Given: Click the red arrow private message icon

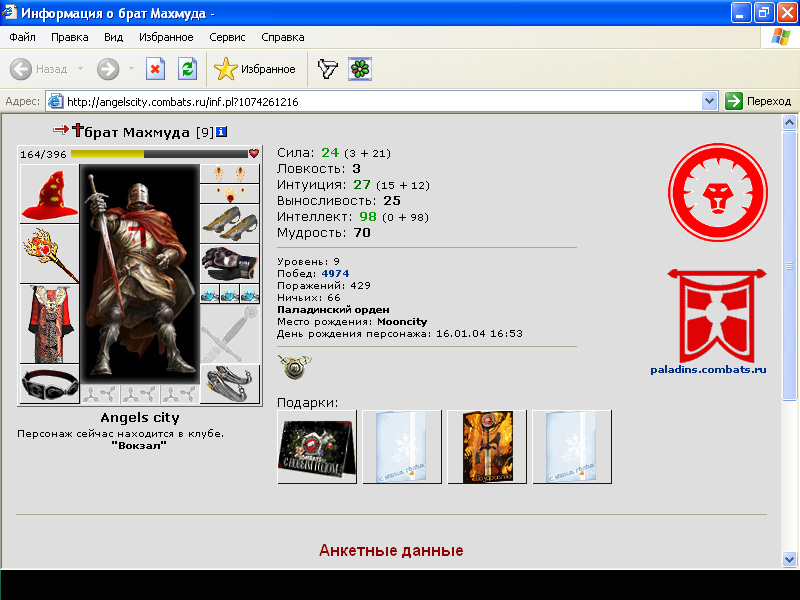Looking at the screenshot, I should pos(61,130).
